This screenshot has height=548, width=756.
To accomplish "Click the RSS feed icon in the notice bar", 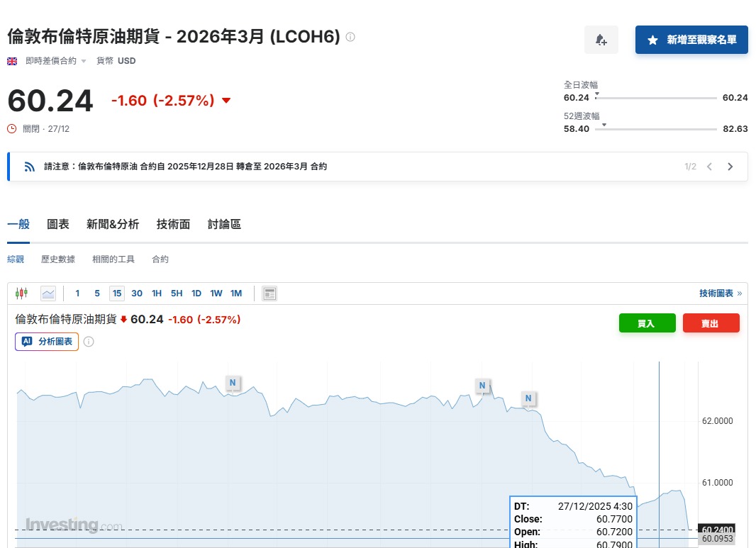I will click(28, 166).
